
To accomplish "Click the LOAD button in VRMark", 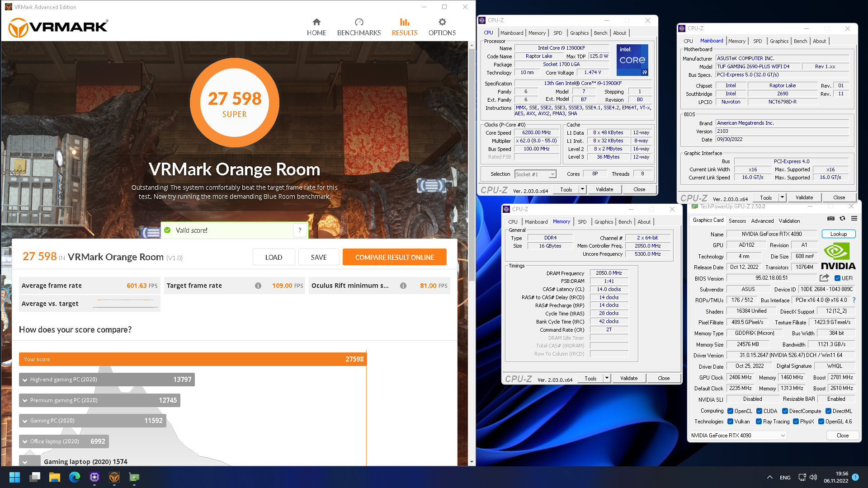I will (274, 257).
